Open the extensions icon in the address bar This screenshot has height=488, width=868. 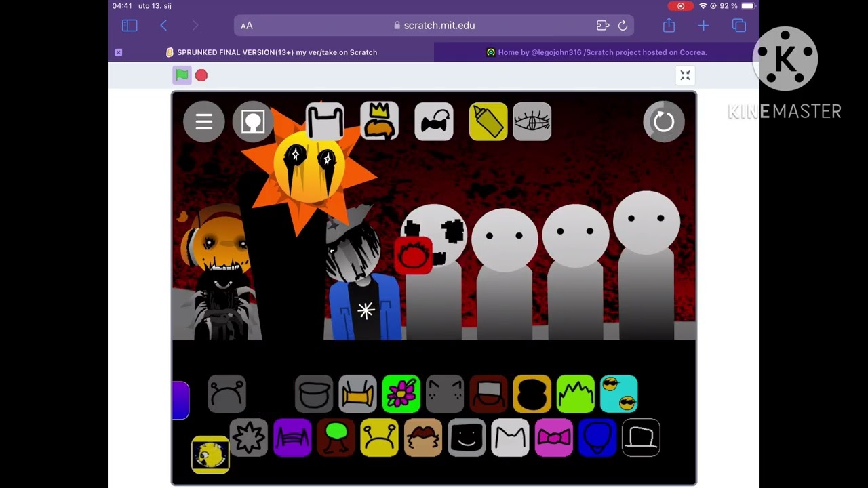(x=603, y=26)
